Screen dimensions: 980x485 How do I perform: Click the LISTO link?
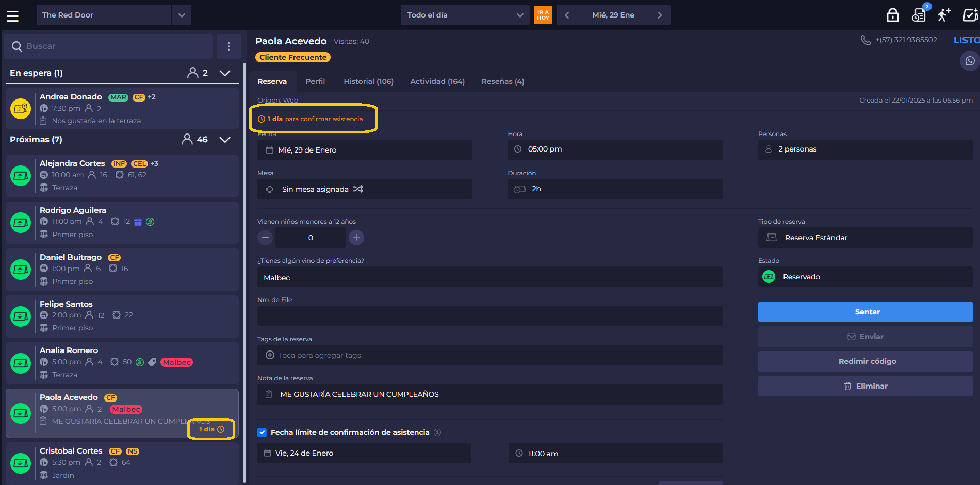point(967,40)
